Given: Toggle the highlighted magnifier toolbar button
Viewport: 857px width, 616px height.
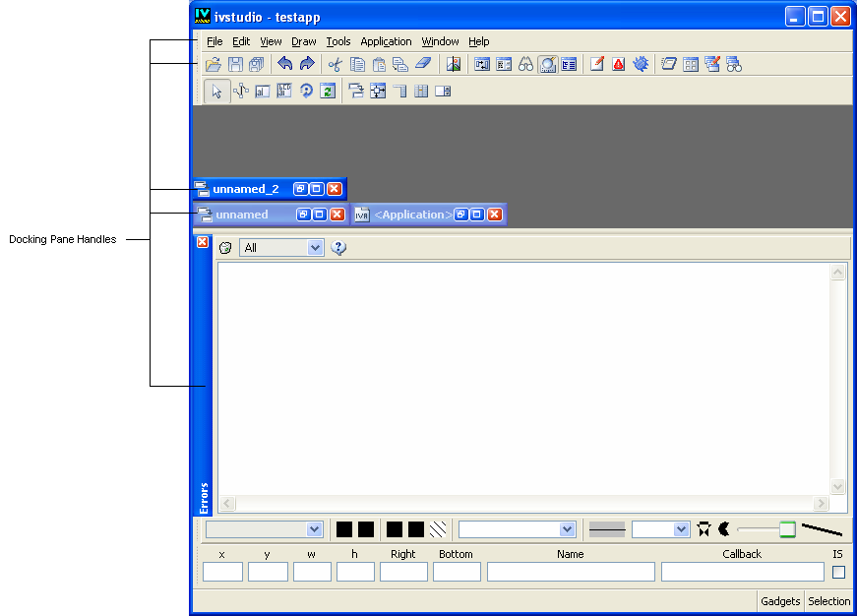Looking at the screenshot, I should pos(548,65).
